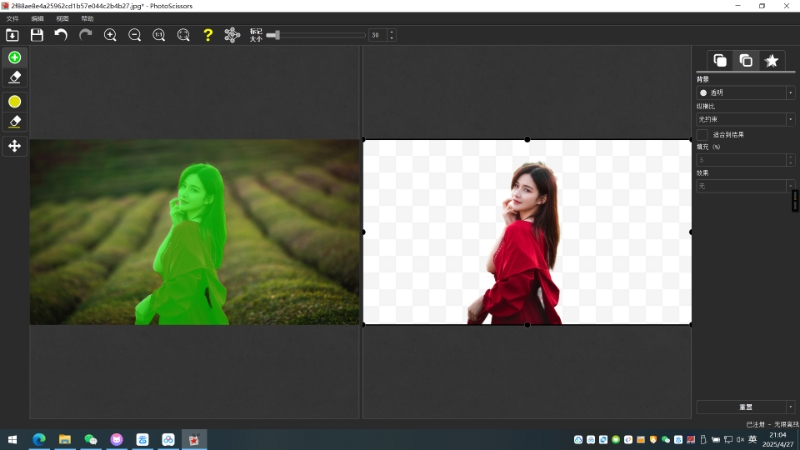This screenshot has height=450, width=800.
Task: Click the bottom-middle crop handle of the result
Action: (527, 324)
